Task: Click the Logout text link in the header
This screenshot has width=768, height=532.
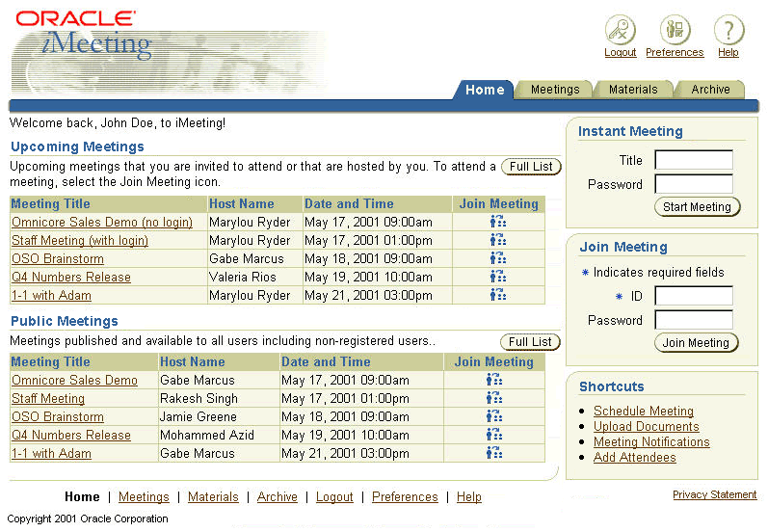Action: tap(620, 52)
